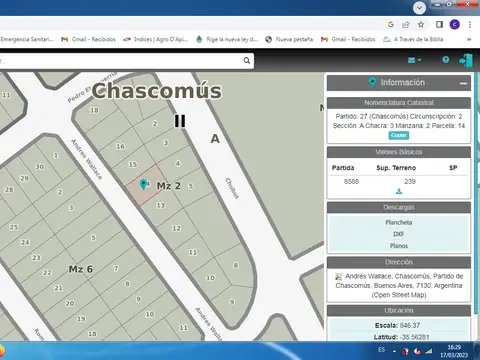Open the Plancheta download link
Image resolution: width=480 pixels, height=360 pixels.
pyautogui.click(x=399, y=222)
